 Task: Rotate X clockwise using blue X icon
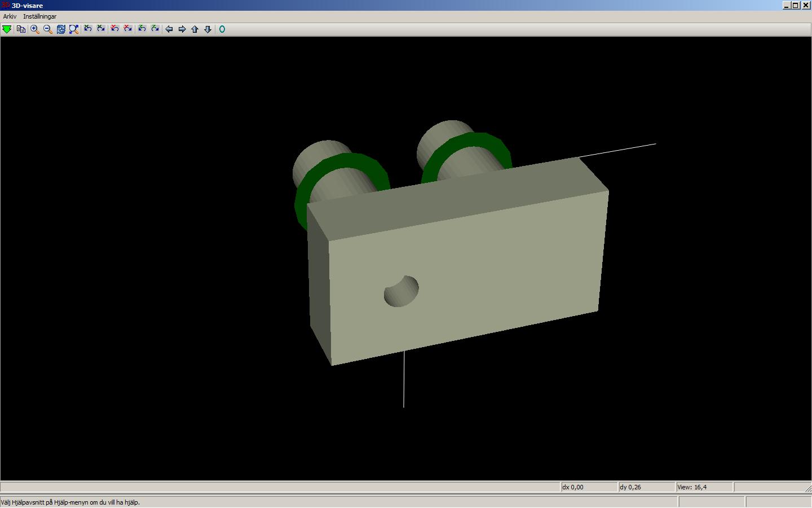point(101,29)
